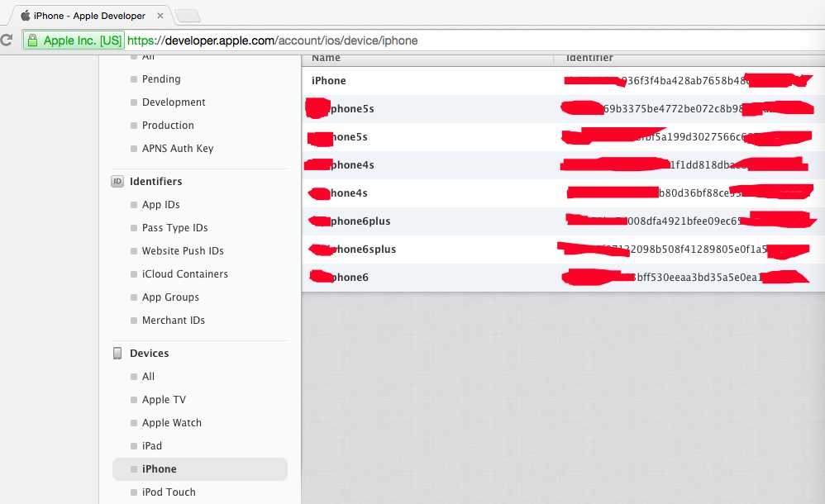Select the device row ending phone6
The width and height of the screenshot is (825, 504).
(x=563, y=278)
